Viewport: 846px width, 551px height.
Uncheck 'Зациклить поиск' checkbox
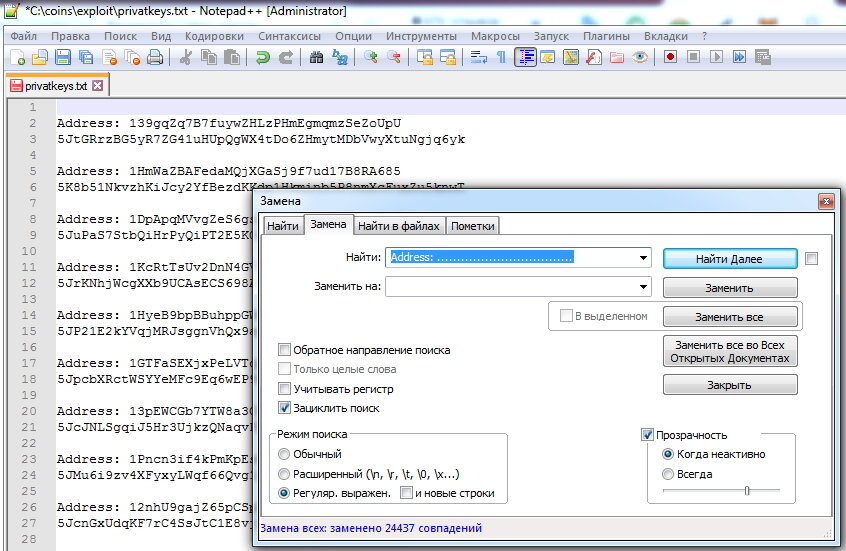(x=284, y=408)
